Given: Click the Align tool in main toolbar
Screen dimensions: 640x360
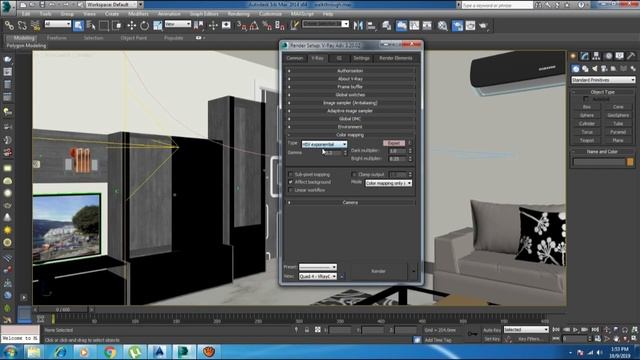Looking at the screenshot, I should [371, 26].
